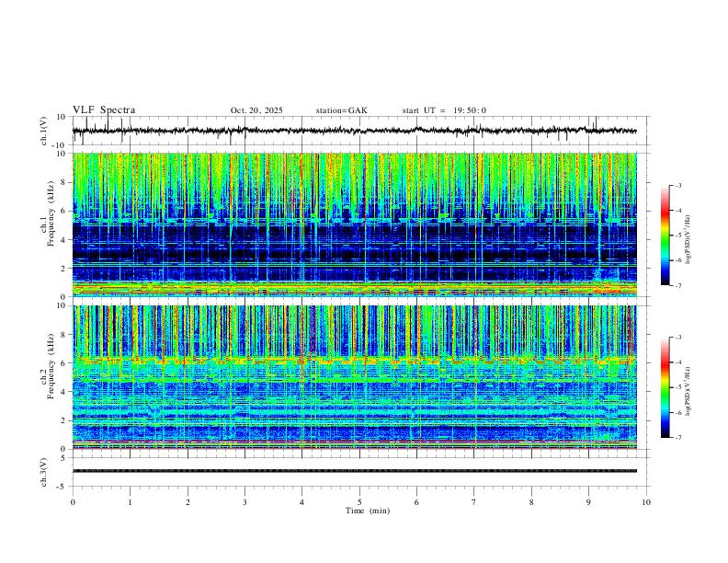Click the ch.1 color bar 'log(PSD)' label
Image resolution: width=728 pixels, height=563 pixels.
(x=688, y=240)
